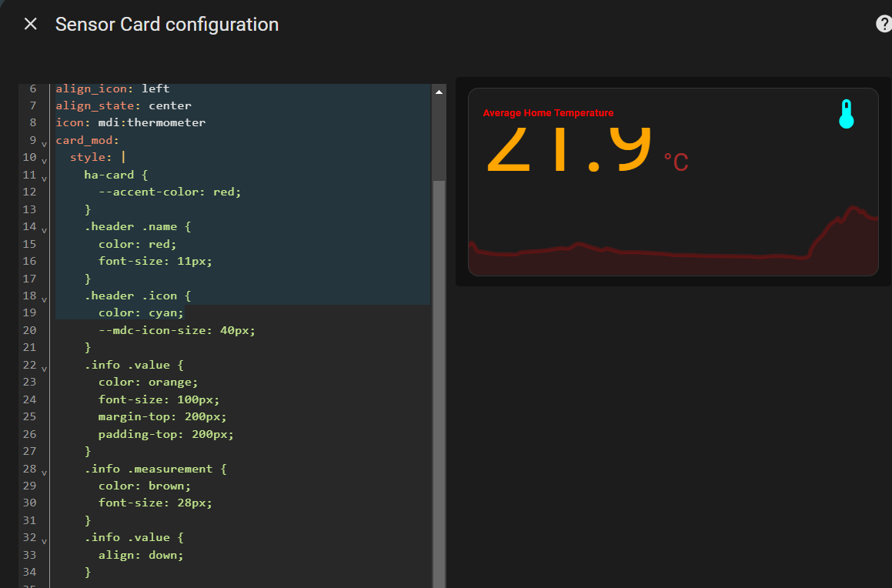Click the Average Home Temperature card title
This screenshot has height=588, width=892.
click(x=548, y=113)
